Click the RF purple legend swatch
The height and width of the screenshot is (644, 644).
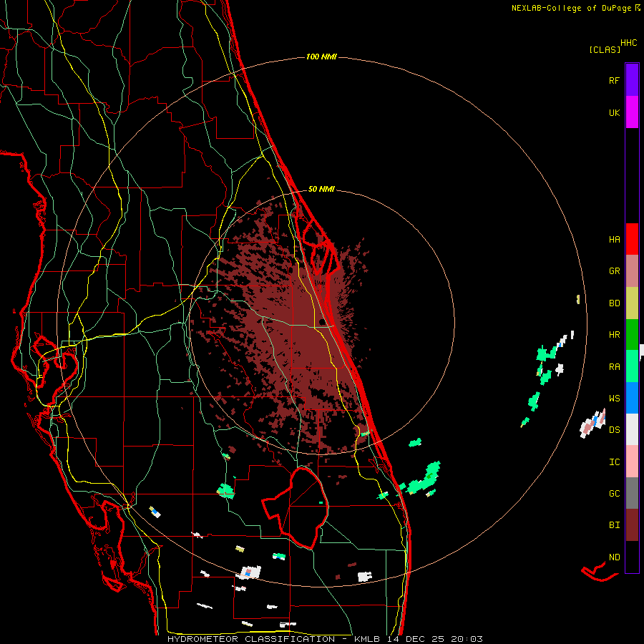click(x=632, y=80)
